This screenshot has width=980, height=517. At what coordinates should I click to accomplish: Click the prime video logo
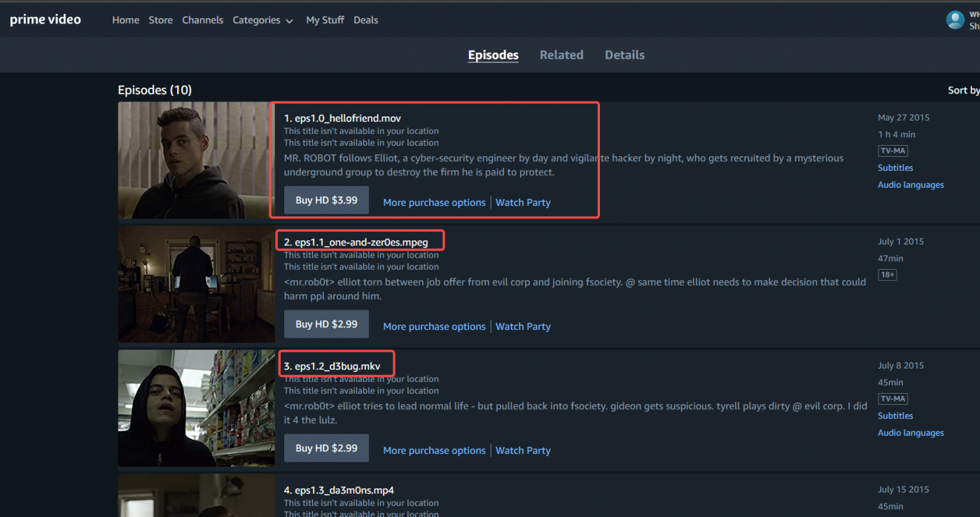pyautogui.click(x=45, y=20)
